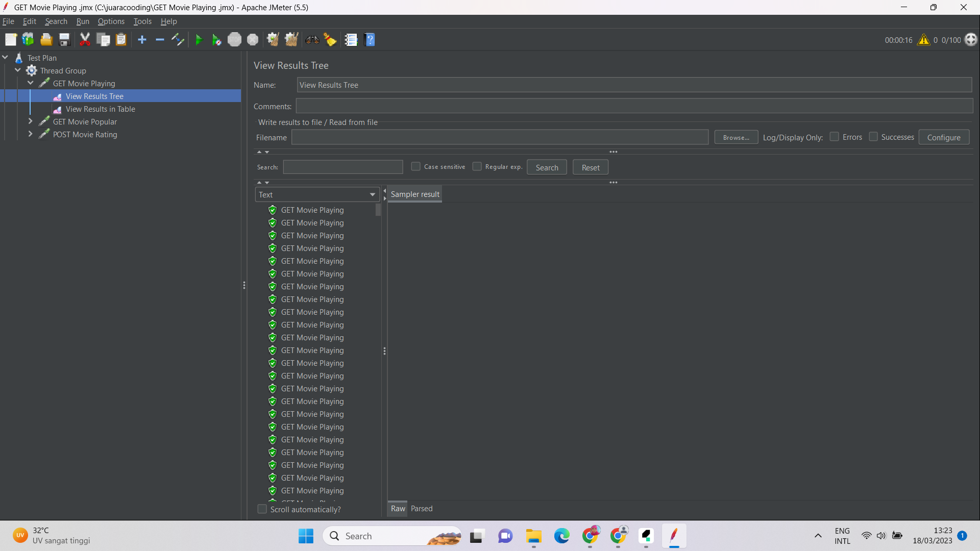Screen dimensions: 980x551
Task: Open the Options menu
Action: coord(111,21)
